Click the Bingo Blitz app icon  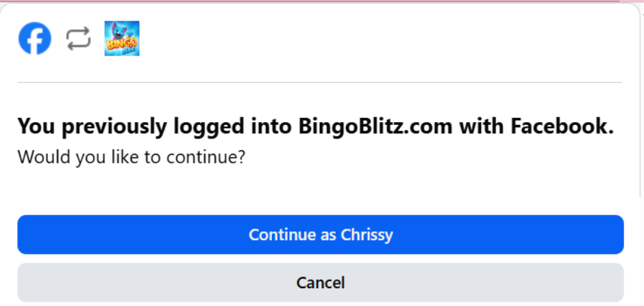pyautogui.click(x=122, y=39)
